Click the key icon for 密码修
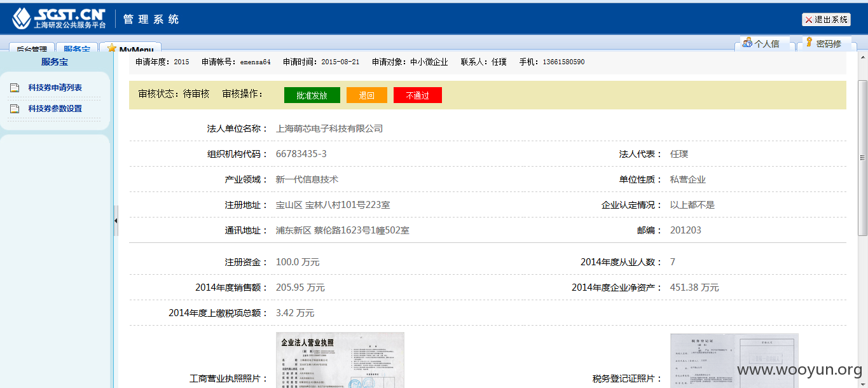 pyautogui.click(x=809, y=43)
